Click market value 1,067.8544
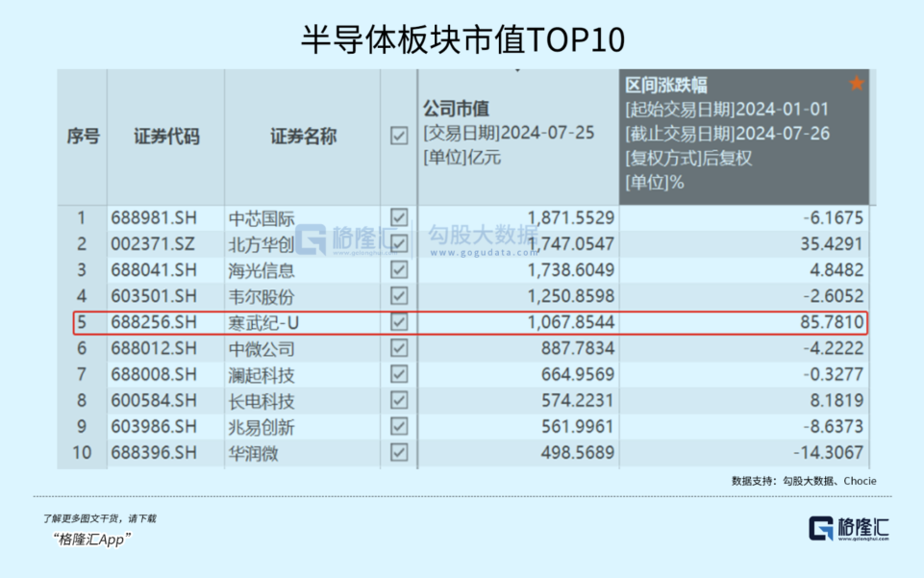Screen dimensions: 924x578 (570, 322)
